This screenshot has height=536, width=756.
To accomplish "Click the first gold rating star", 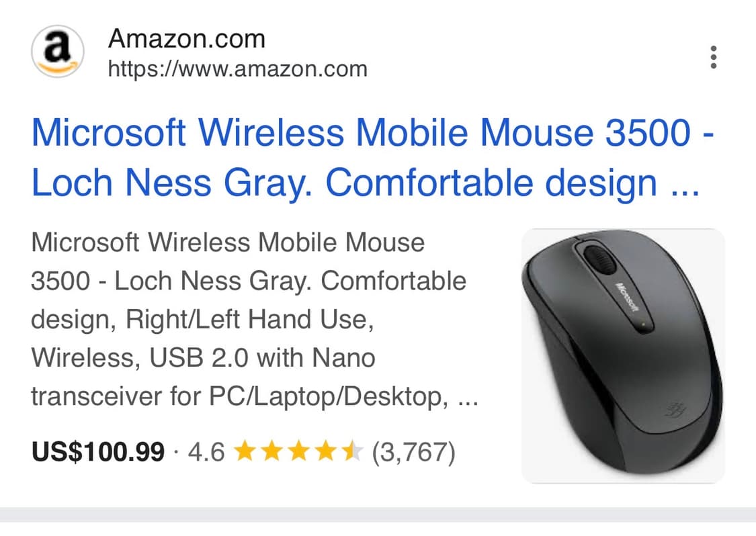I will click(x=247, y=452).
